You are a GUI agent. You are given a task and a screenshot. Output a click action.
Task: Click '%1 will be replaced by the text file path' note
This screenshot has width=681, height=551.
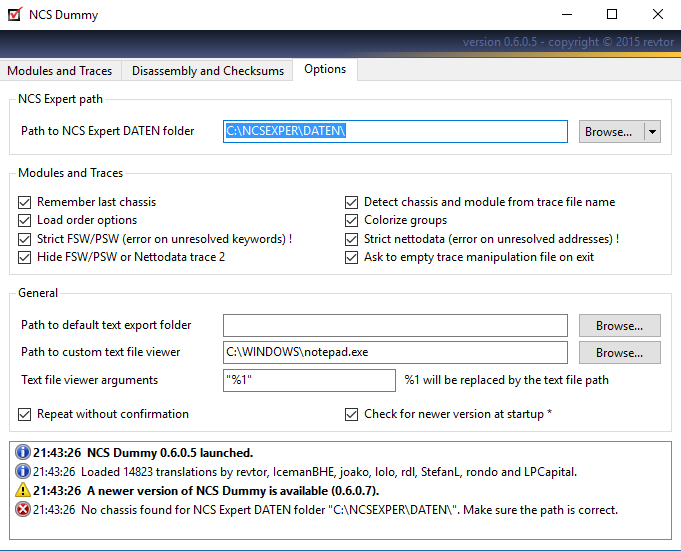pyautogui.click(x=506, y=380)
